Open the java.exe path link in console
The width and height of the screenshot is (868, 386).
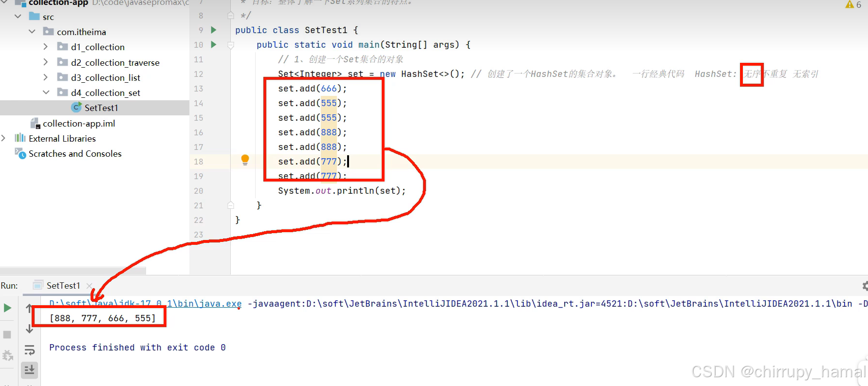[145, 304]
